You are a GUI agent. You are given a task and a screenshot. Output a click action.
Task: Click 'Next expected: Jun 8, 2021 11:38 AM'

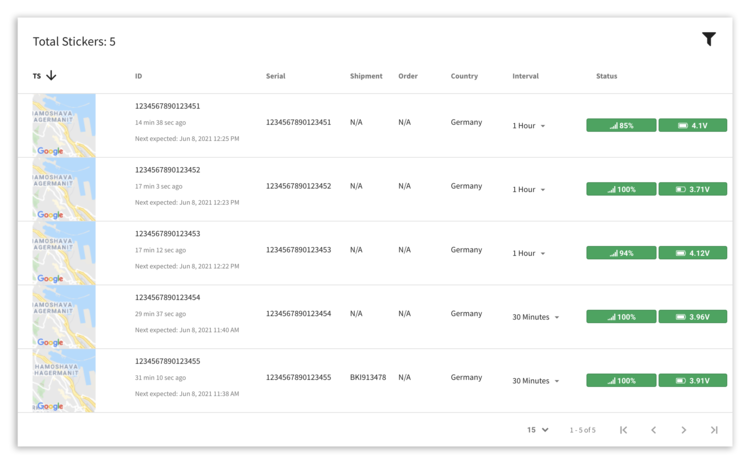[187, 394]
